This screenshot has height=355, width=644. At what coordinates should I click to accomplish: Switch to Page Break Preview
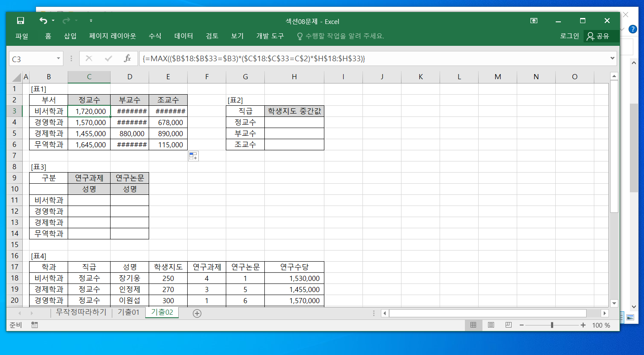click(509, 325)
